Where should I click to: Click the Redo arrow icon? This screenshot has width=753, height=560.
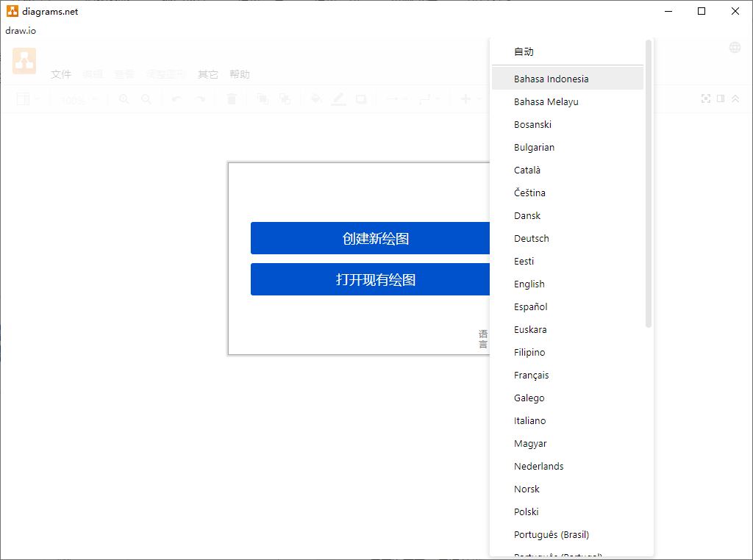(200, 98)
